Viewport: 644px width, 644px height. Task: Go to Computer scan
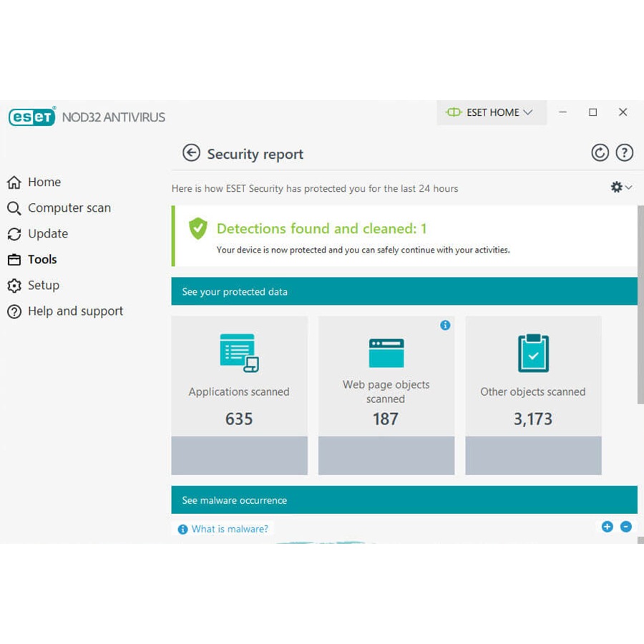69,208
